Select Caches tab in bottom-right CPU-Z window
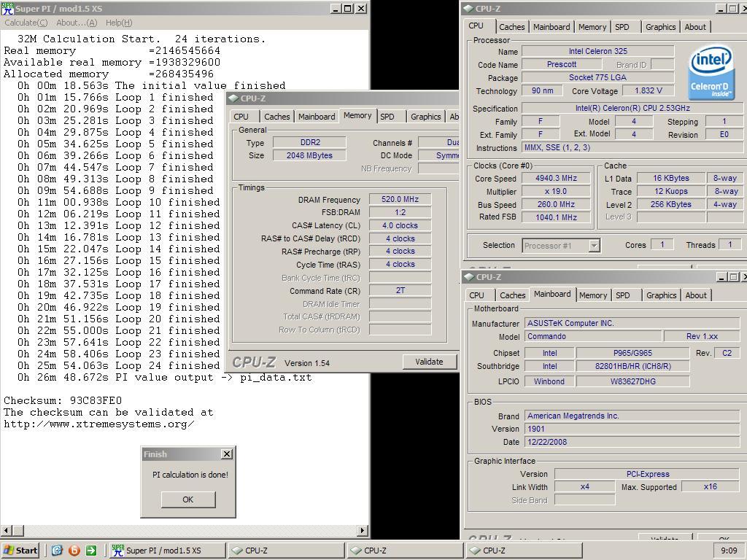Image resolution: width=747 pixels, height=560 pixels. click(x=513, y=295)
